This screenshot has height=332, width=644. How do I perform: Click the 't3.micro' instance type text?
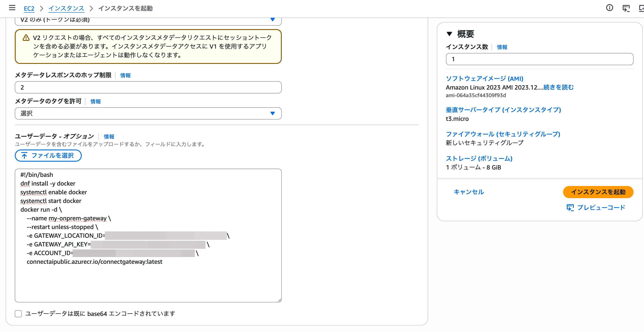click(x=457, y=119)
